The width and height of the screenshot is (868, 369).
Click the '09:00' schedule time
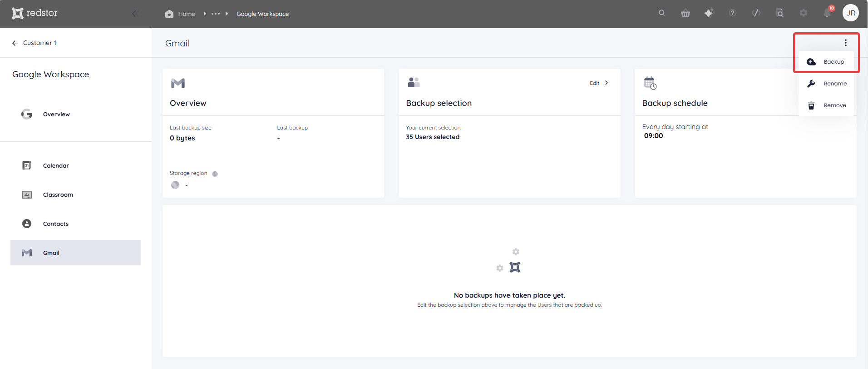point(653,136)
